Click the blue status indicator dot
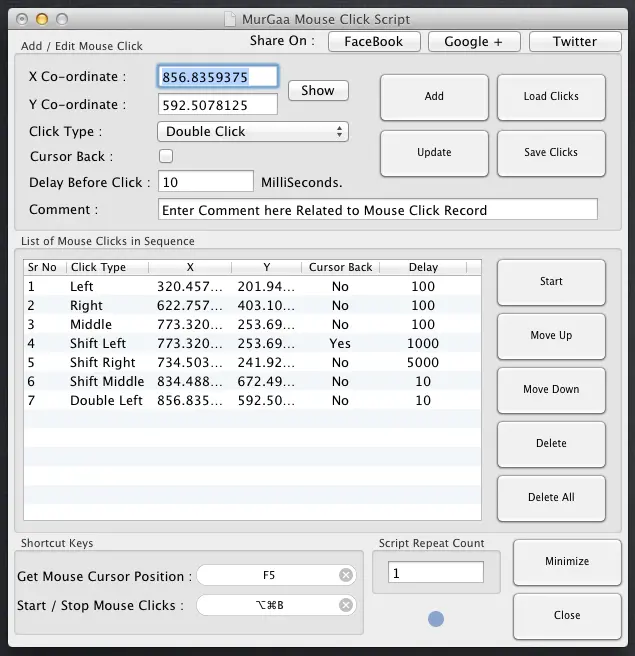Viewport: 635px width, 656px height. click(x=435, y=619)
